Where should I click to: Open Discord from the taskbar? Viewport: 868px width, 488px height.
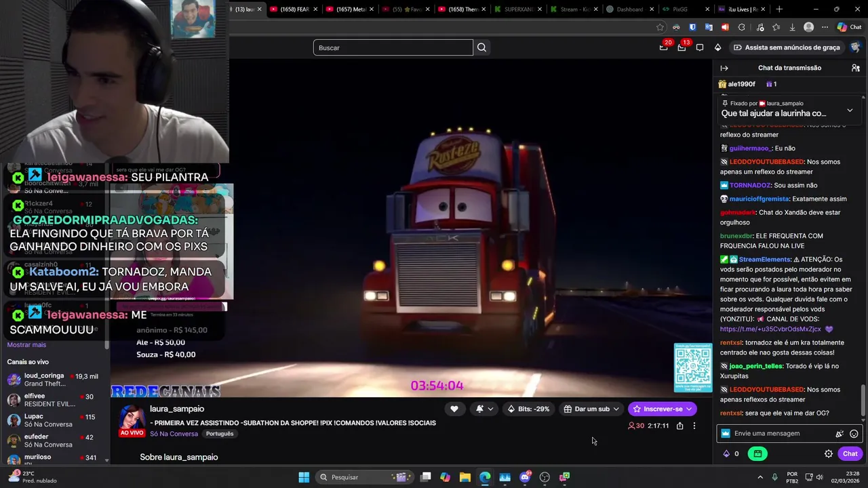click(525, 477)
